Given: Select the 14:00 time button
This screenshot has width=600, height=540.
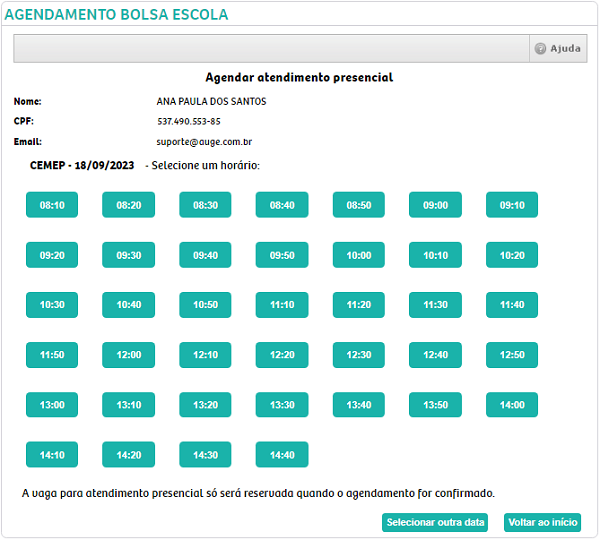Looking at the screenshot, I should [x=512, y=405].
